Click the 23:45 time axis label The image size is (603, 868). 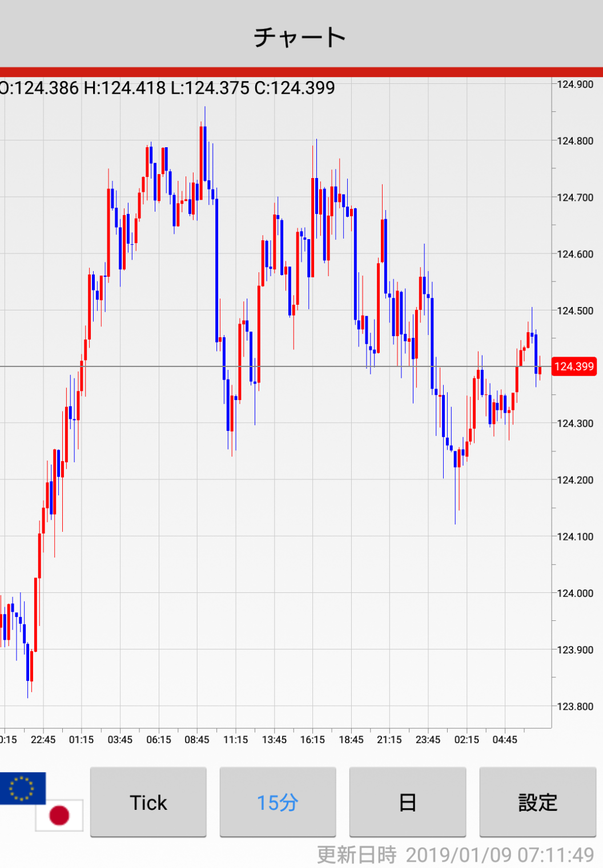pyautogui.click(x=428, y=740)
